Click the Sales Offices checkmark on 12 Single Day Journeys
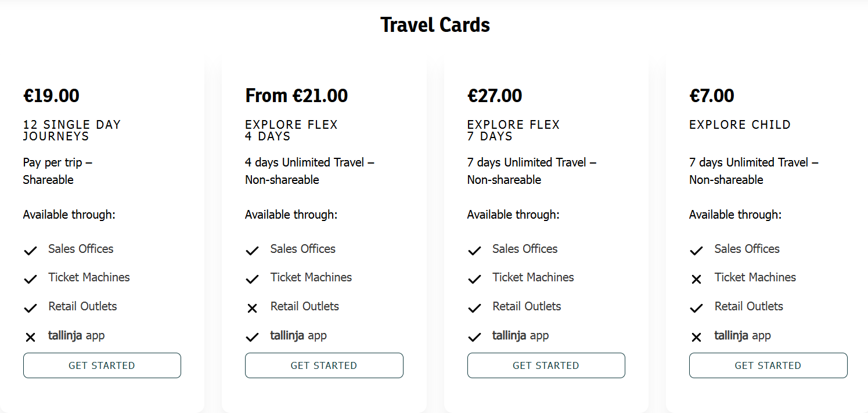The image size is (868, 413). coord(30,250)
